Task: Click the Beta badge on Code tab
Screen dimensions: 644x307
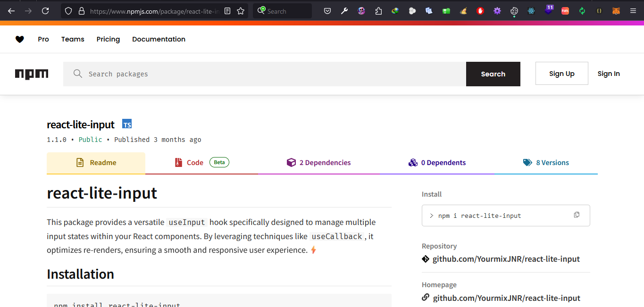Action: click(x=219, y=162)
